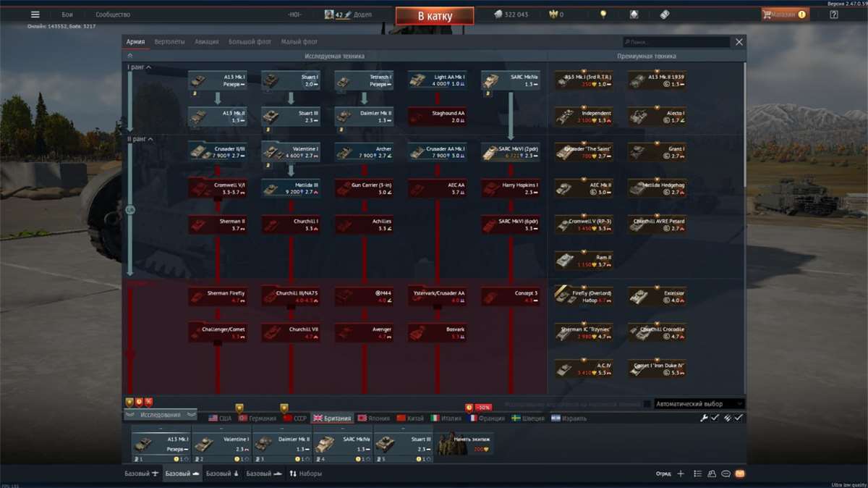Toggle the auto-repair checkbox beside the wrench
868x488 pixels.
(715, 418)
